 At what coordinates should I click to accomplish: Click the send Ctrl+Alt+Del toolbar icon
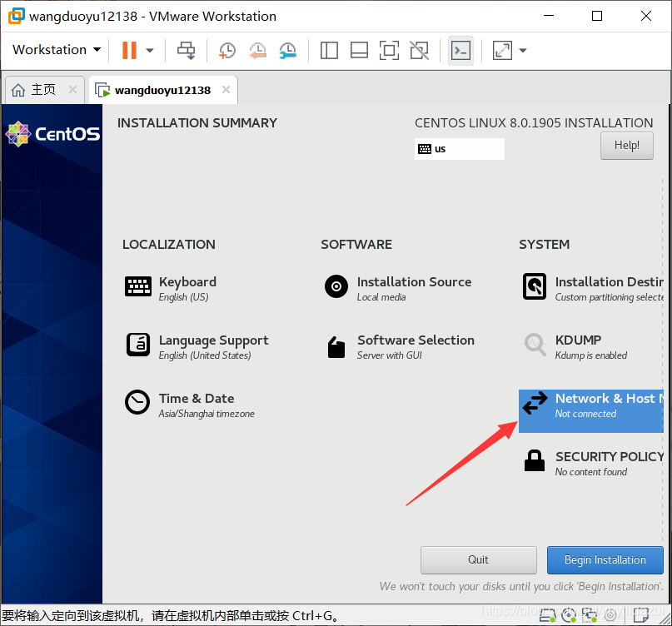tap(186, 50)
